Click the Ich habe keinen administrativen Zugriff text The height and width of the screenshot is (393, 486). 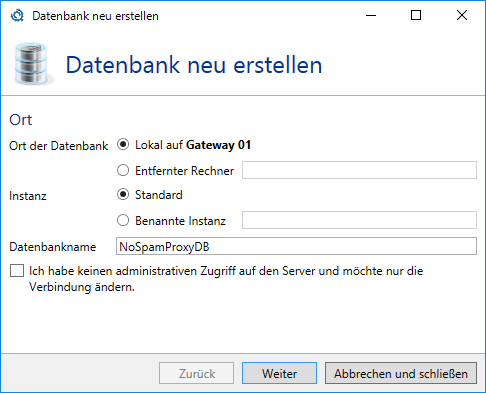226,279
